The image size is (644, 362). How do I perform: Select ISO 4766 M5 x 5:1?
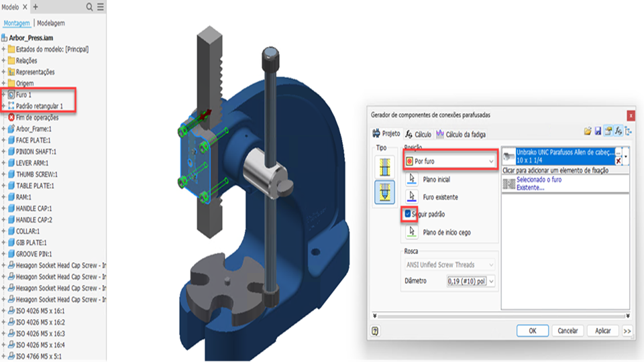[x=39, y=356]
